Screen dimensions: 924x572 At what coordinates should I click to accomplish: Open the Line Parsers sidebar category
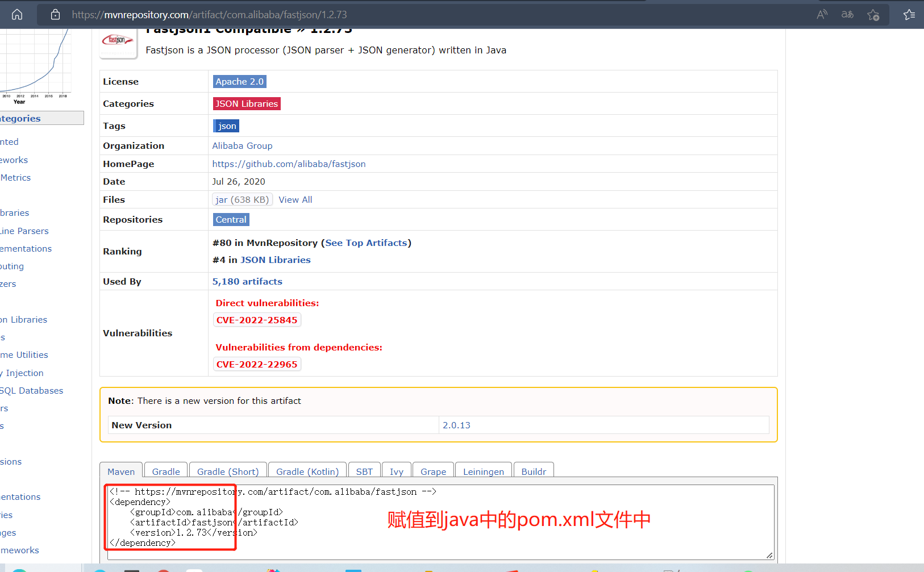(24, 231)
